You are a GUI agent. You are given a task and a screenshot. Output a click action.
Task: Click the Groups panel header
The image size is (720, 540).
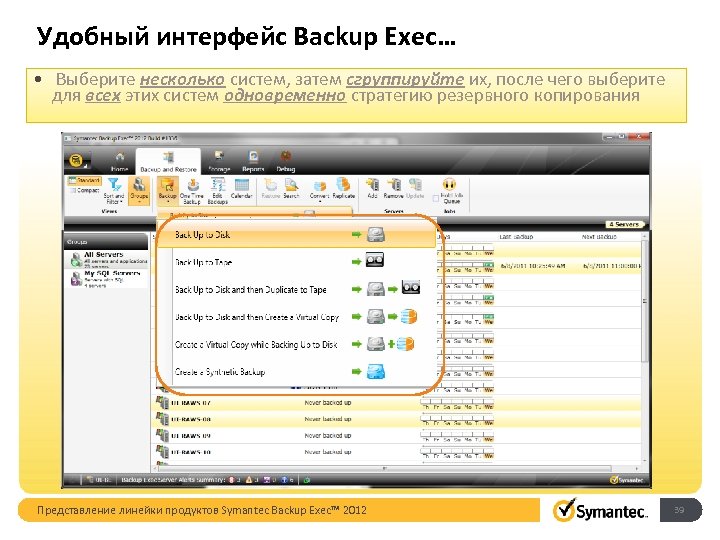click(x=106, y=242)
